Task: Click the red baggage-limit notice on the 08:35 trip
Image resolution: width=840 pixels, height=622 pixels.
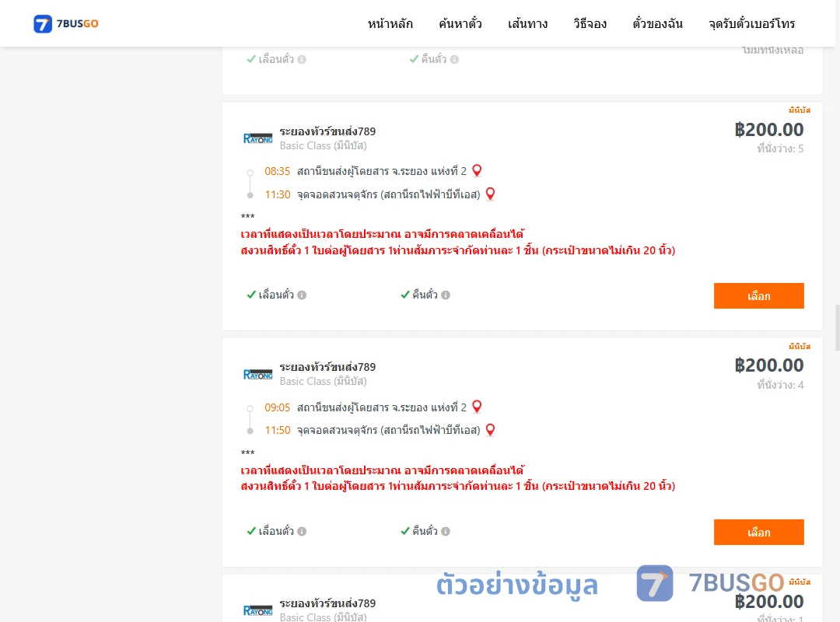Action: coord(458,250)
